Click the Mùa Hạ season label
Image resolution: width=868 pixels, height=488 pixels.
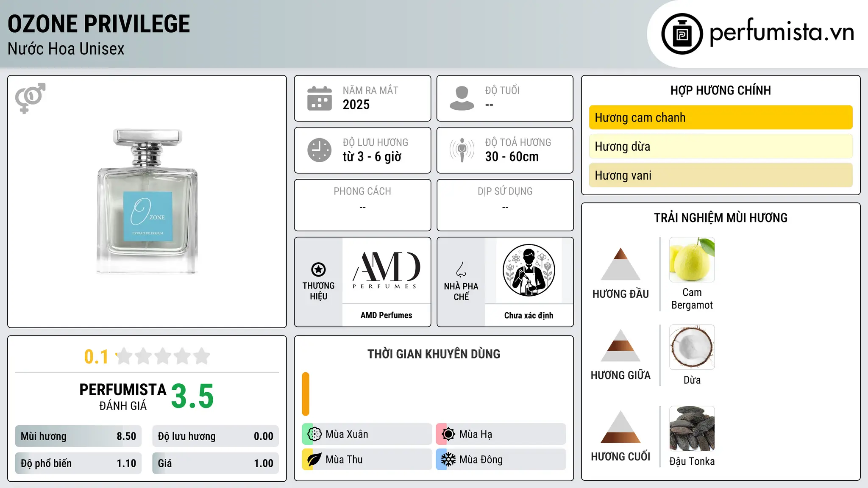pyautogui.click(x=476, y=434)
